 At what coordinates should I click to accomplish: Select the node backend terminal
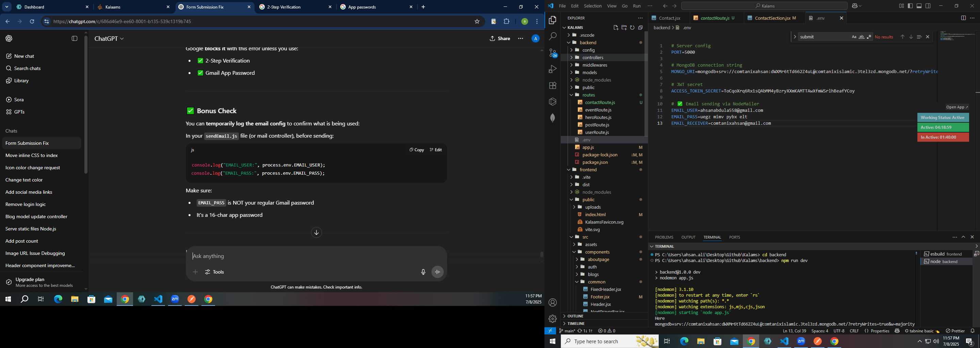(x=946, y=262)
